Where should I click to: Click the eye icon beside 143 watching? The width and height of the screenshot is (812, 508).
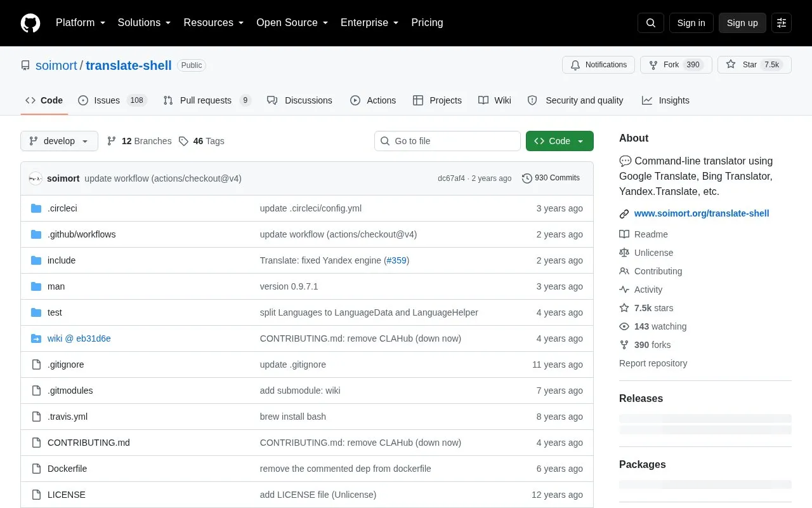[x=624, y=326]
